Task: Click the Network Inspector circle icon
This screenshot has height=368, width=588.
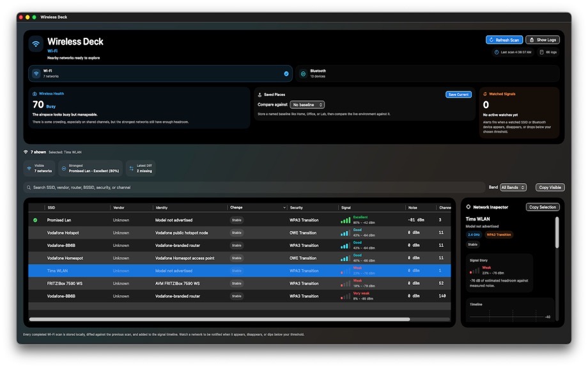Action: (468, 207)
